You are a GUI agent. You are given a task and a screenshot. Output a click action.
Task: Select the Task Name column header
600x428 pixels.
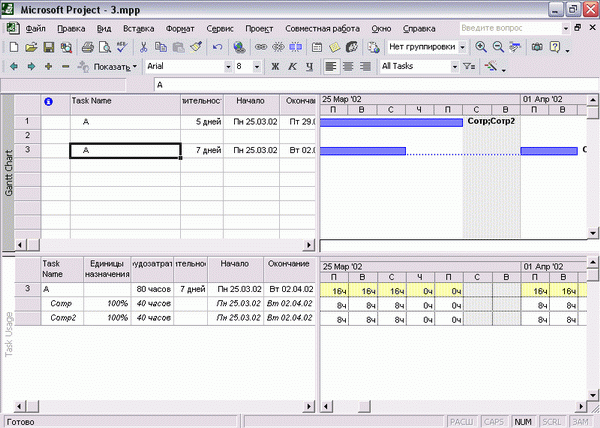(125, 105)
